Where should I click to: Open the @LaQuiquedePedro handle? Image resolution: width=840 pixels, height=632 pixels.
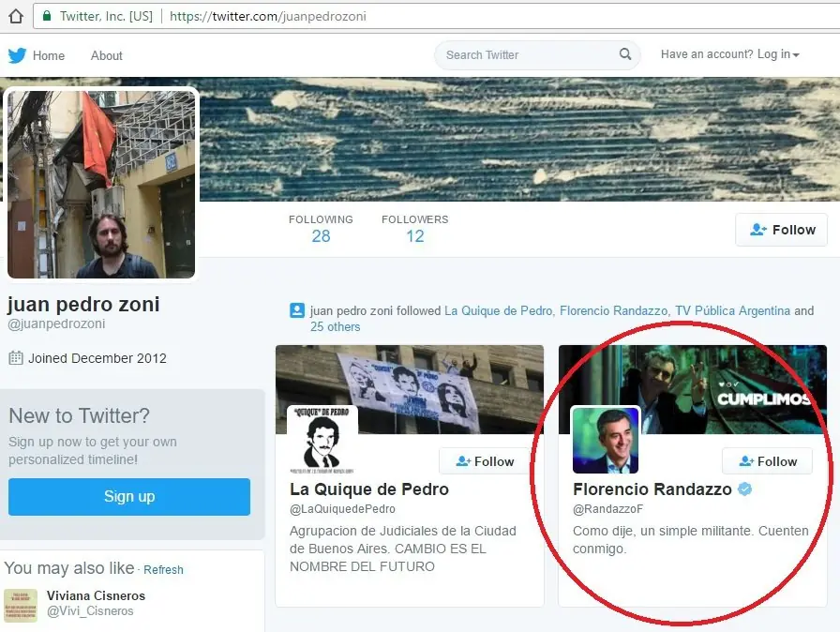point(342,509)
